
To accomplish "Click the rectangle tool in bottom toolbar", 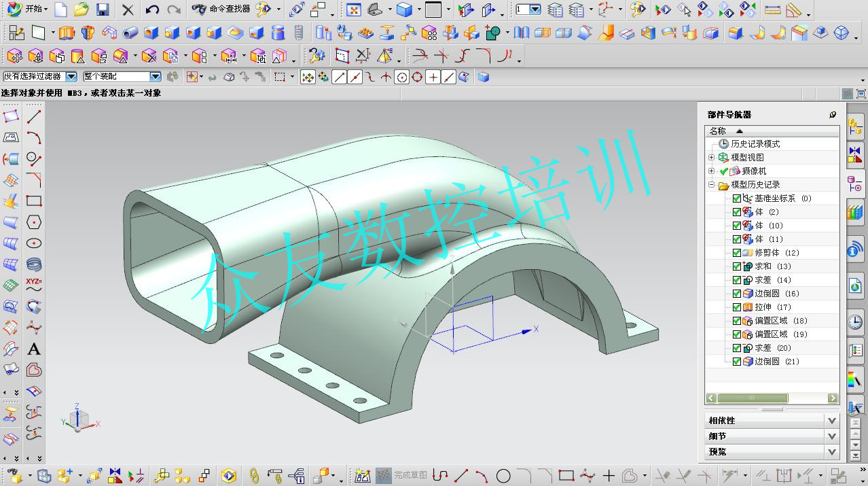I will (x=566, y=476).
